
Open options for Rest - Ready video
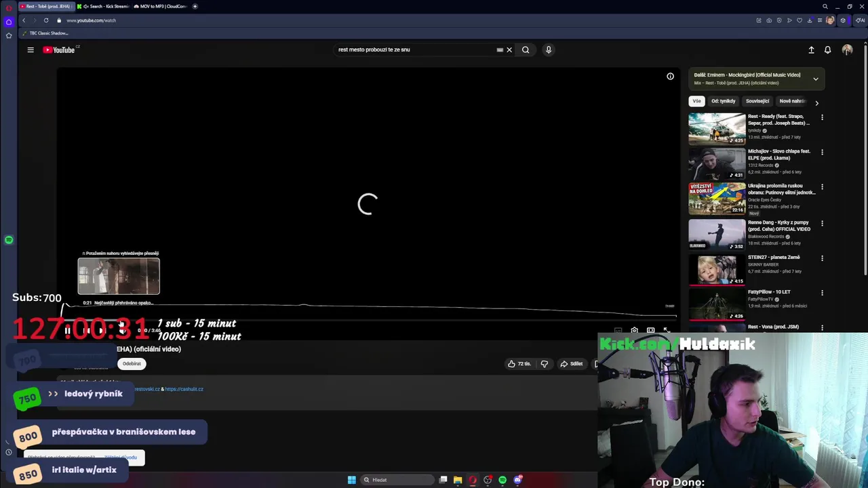point(822,117)
